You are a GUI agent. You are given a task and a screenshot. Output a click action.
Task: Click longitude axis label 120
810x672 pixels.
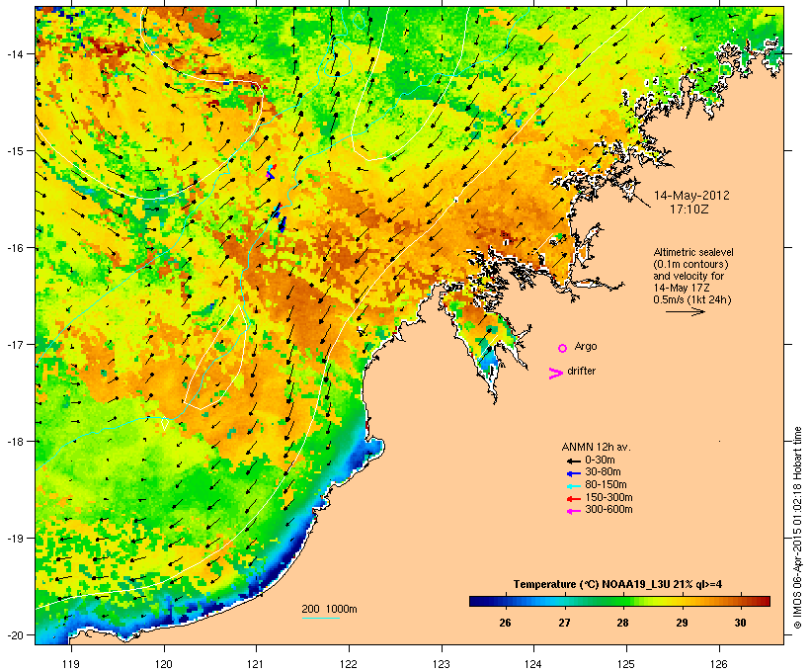pos(164,664)
